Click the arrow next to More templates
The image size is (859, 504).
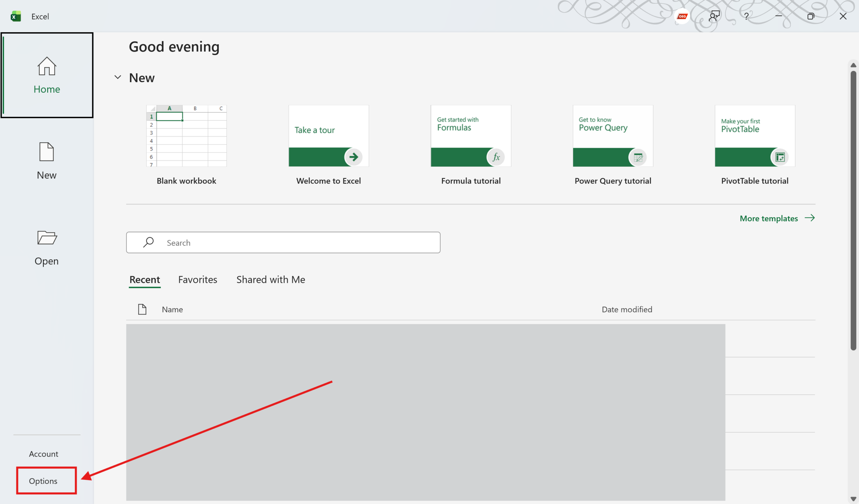[810, 218]
